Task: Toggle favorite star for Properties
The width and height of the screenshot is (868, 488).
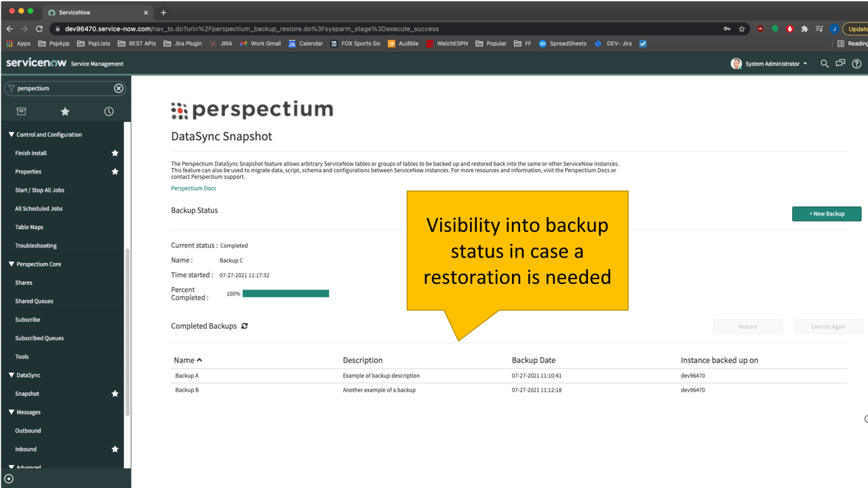Action: pyautogui.click(x=115, y=171)
